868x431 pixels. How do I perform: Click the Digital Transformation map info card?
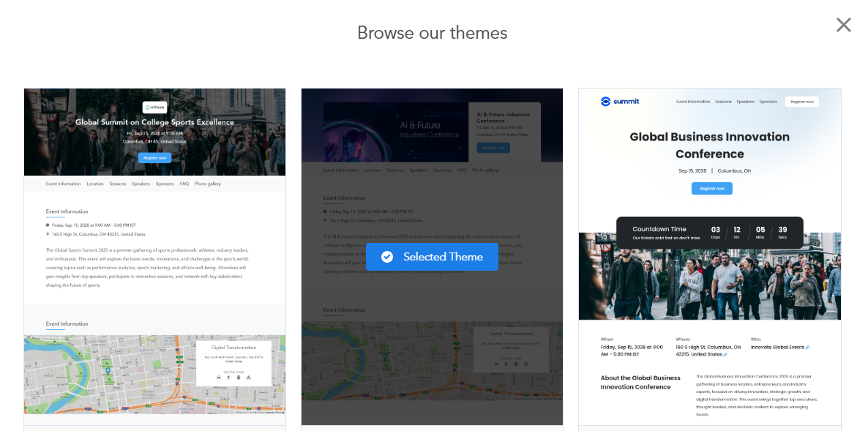coord(233,363)
